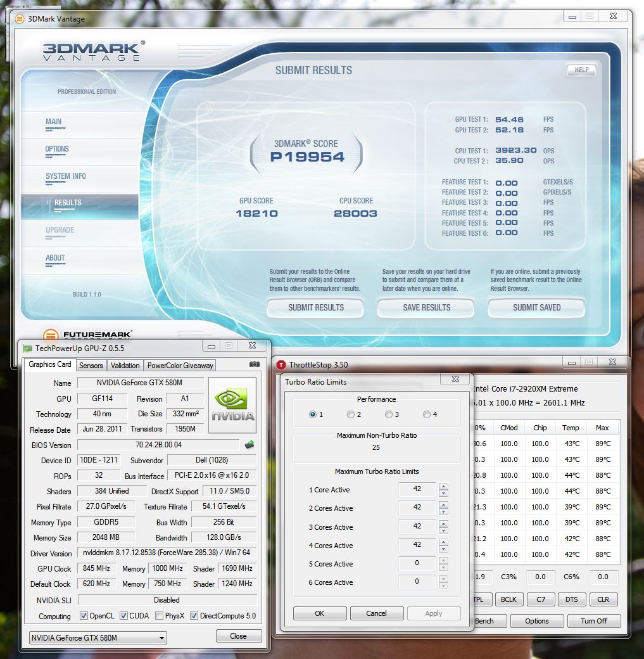
Task: Select Performance radio option 1
Action: click(313, 414)
